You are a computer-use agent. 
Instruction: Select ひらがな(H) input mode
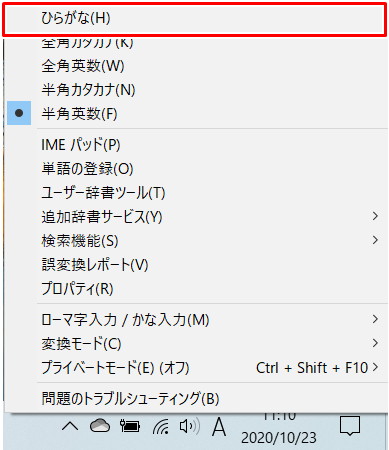(195, 19)
